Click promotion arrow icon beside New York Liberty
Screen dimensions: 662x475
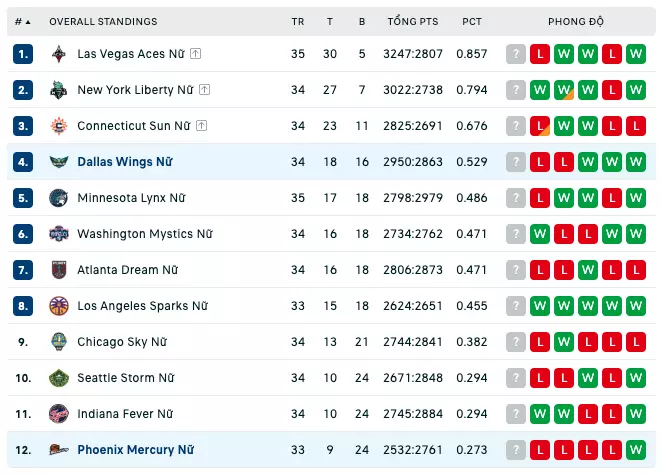tap(204, 90)
